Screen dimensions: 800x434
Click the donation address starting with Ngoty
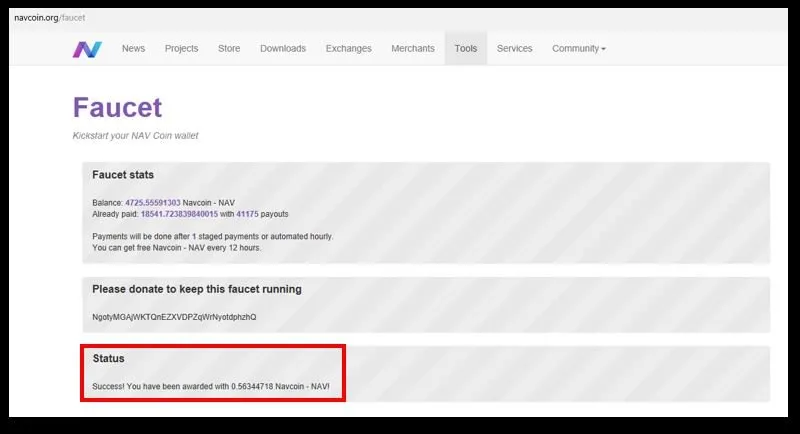[174, 317]
